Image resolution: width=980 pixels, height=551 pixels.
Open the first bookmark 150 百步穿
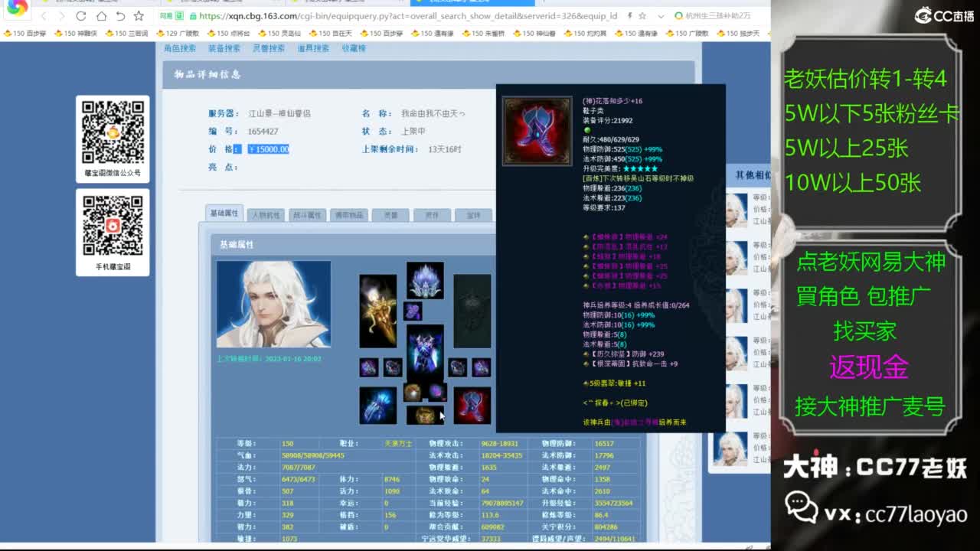click(25, 34)
